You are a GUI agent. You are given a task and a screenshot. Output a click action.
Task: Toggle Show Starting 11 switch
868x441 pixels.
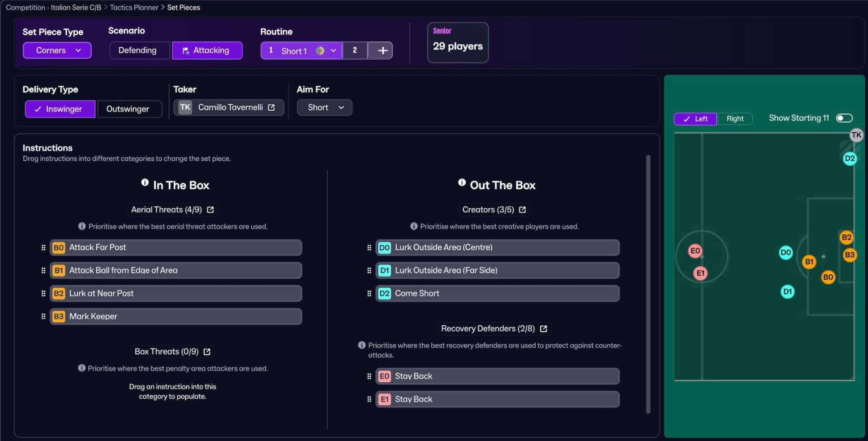coord(844,118)
